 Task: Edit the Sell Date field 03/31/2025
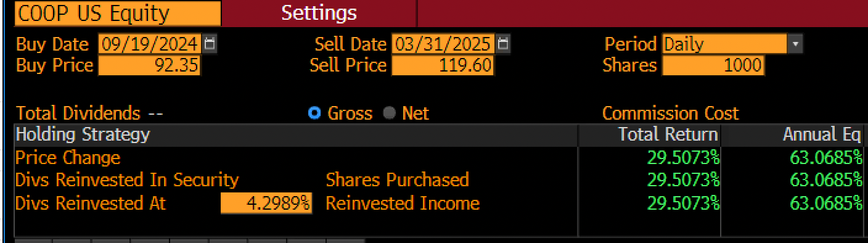point(443,44)
